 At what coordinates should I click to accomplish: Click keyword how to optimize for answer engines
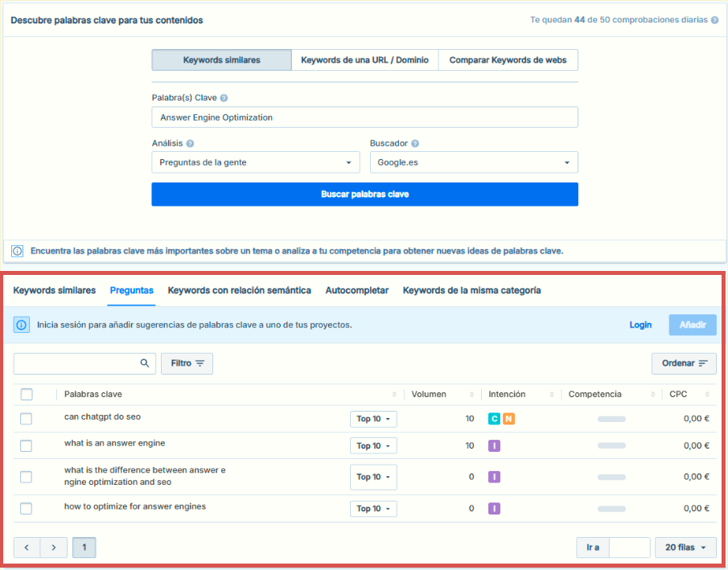pyautogui.click(x=135, y=506)
